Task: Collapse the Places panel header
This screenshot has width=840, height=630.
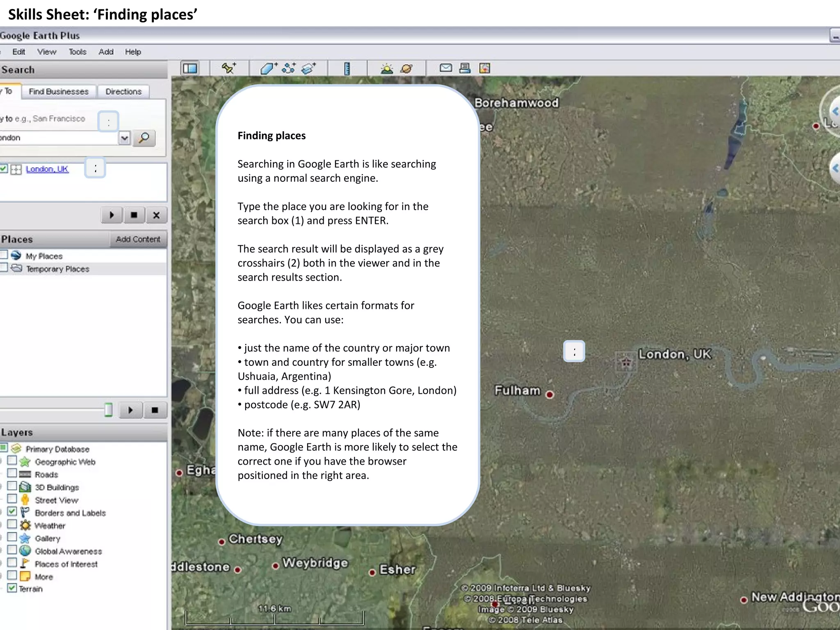Action: point(55,239)
